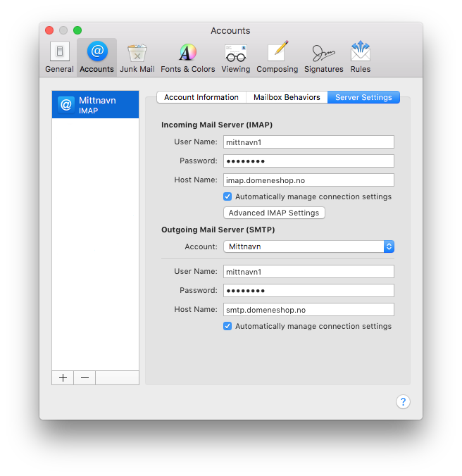Disable automatic IMAP connection settings checkbox
Image resolution: width=462 pixels, height=476 pixels.
click(227, 196)
